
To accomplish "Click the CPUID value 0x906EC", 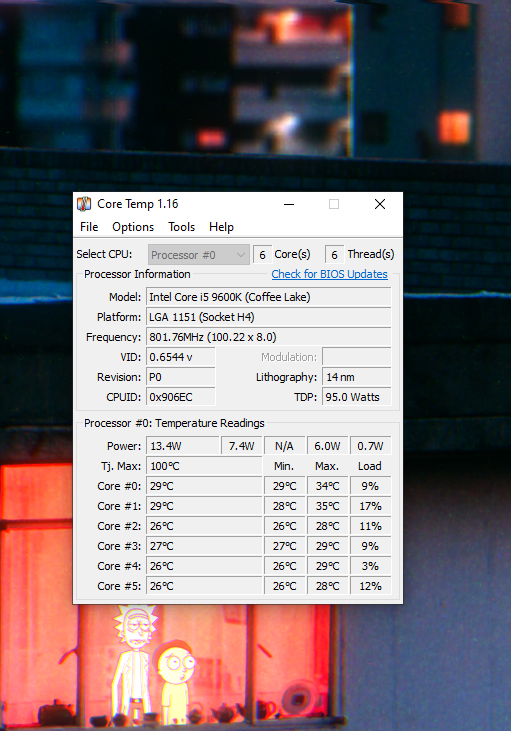I will [x=181, y=397].
